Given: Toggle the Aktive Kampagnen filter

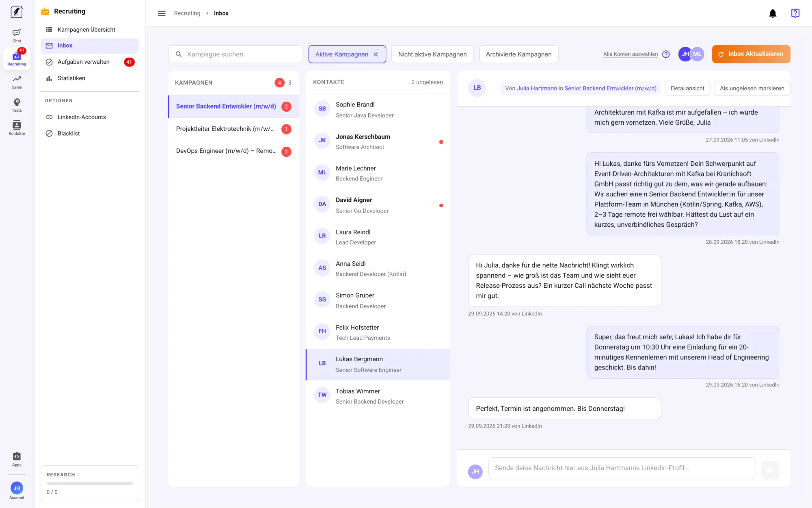Looking at the screenshot, I should pos(347,54).
